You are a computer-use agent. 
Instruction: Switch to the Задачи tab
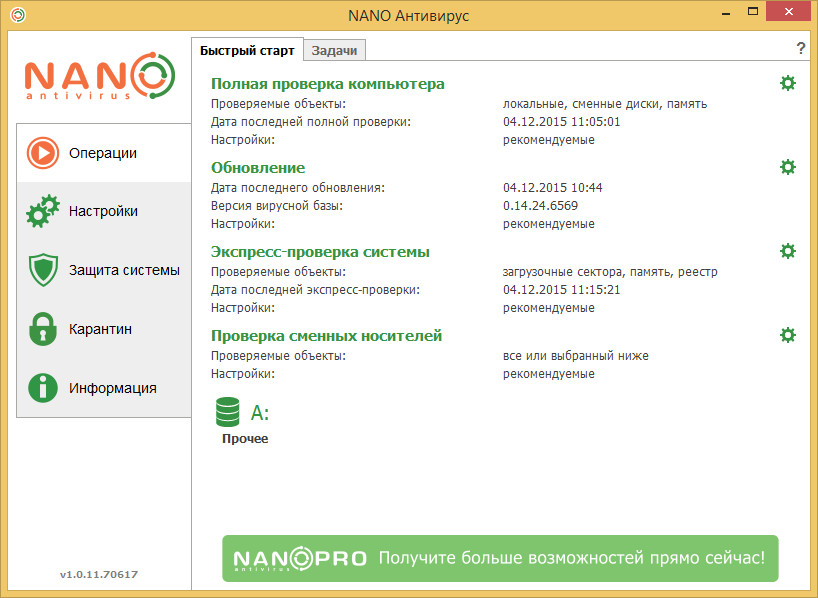334,51
